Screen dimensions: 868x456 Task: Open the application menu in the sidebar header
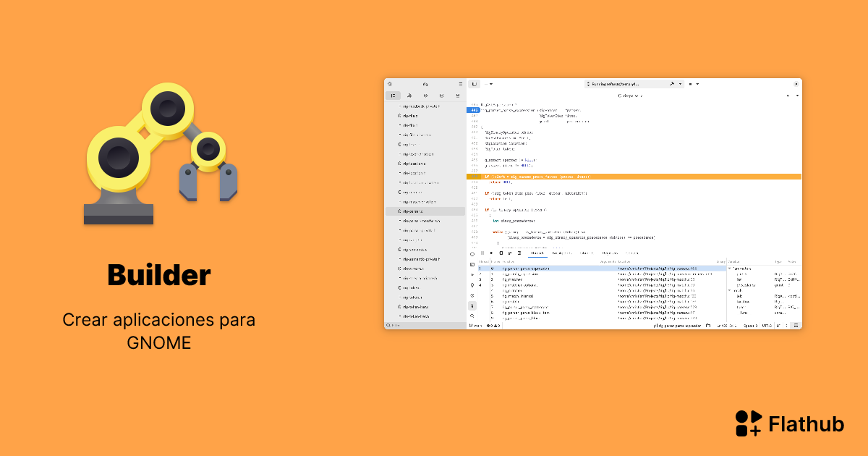coord(460,83)
